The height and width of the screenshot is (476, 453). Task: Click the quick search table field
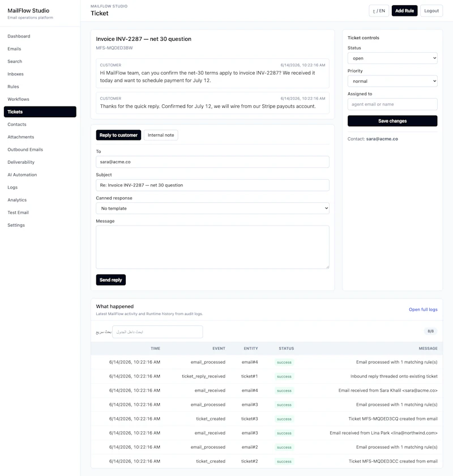pyautogui.click(x=157, y=332)
